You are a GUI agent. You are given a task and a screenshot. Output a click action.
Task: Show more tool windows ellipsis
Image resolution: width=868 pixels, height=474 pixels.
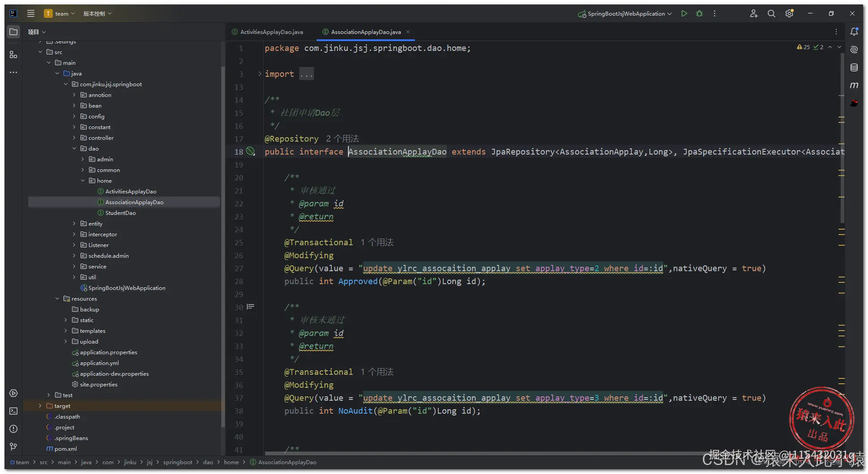(x=13, y=72)
